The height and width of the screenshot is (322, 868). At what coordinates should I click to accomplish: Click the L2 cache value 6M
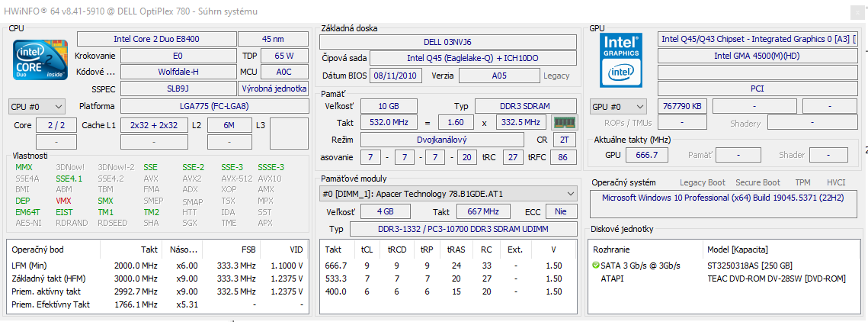(229, 125)
